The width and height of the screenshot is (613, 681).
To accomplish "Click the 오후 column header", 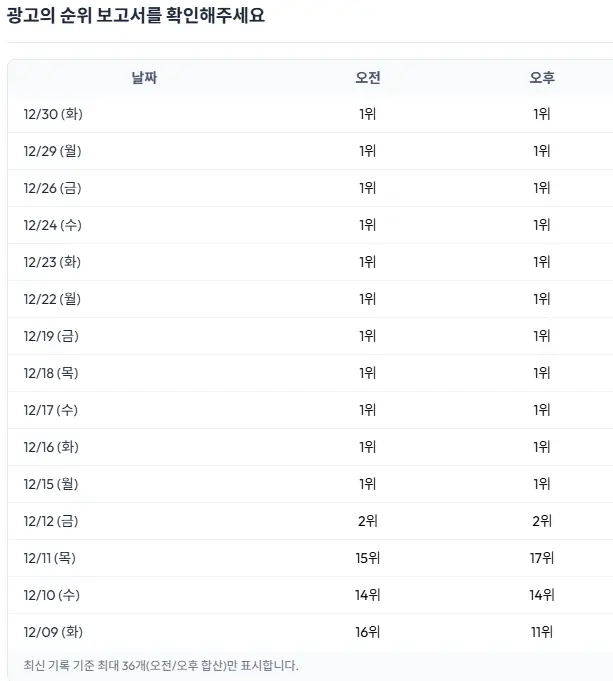I will click(x=542, y=78).
